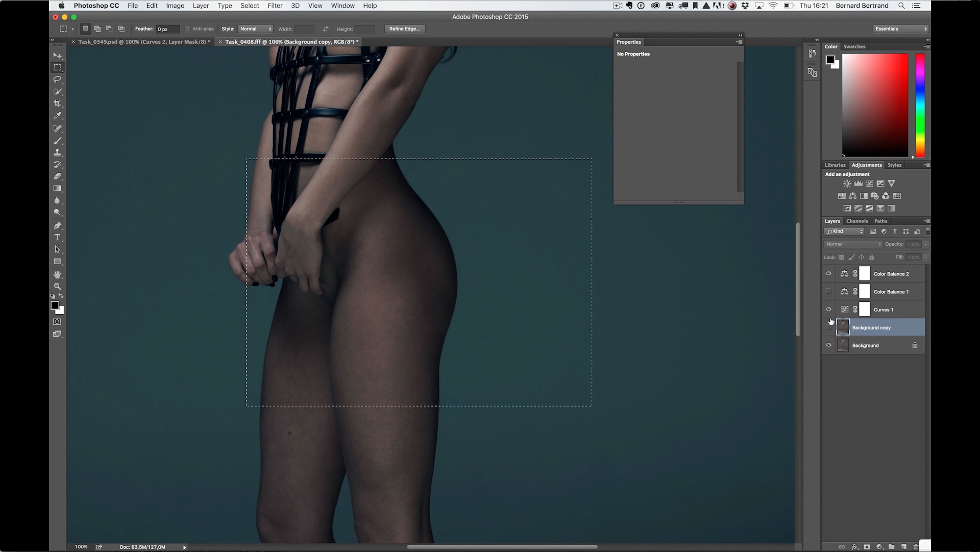Click the foreground color swatch in toolbar

pos(55,305)
